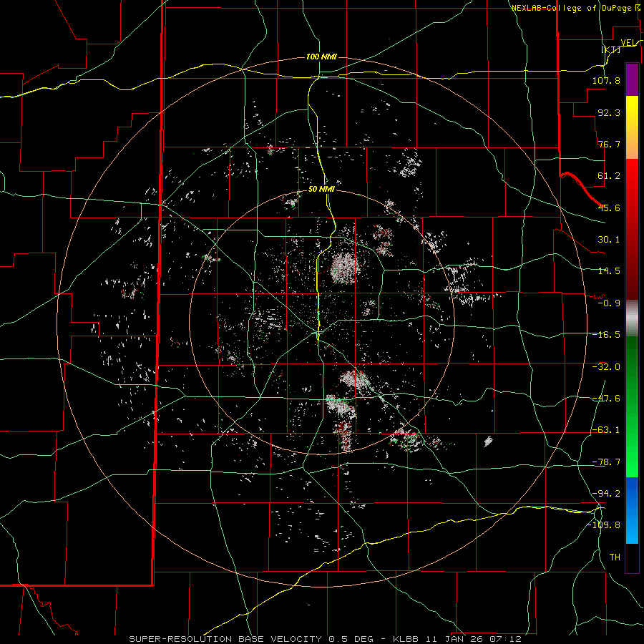644x644 pixels.
Task: Pick the red segment of the color bar
Action: [x=632, y=229]
